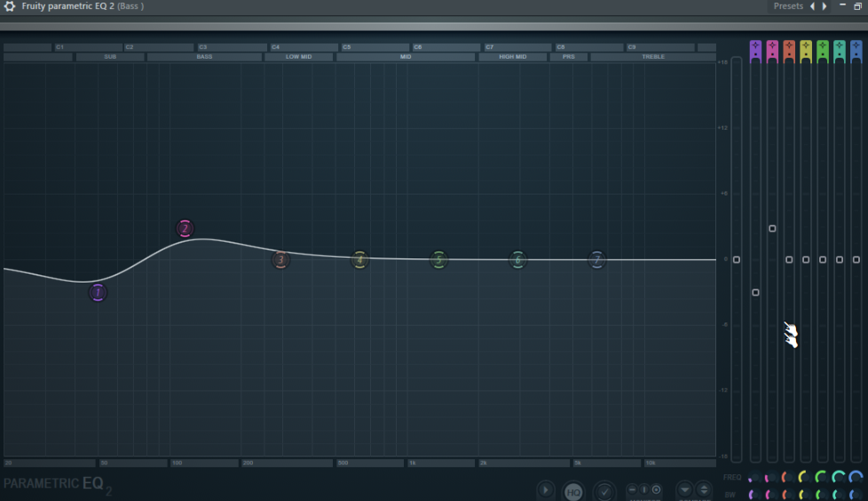Screen dimensions: 868x501
Task: Go to next preset arrow
Action: tap(825, 6)
